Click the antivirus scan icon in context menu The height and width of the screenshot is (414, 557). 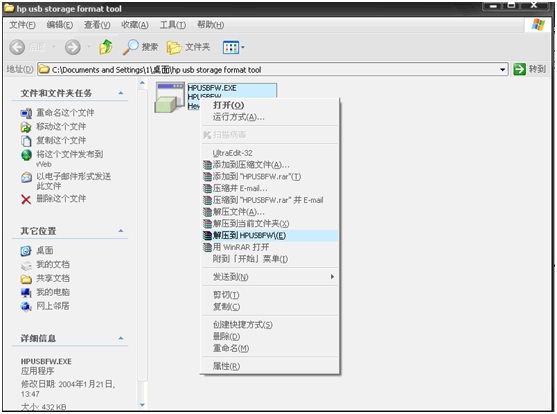[207, 135]
